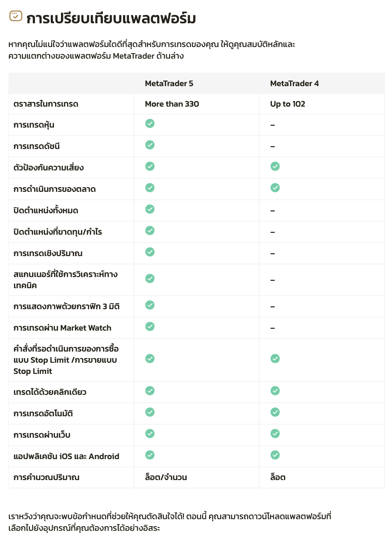Click MetaTrader 5 checkmark for การเทรดเชิงปริมาณ

click(150, 252)
